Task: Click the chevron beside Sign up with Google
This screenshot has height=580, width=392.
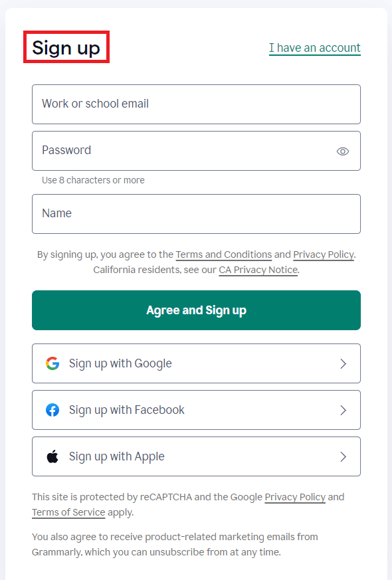Action: click(x=343, y=363)
